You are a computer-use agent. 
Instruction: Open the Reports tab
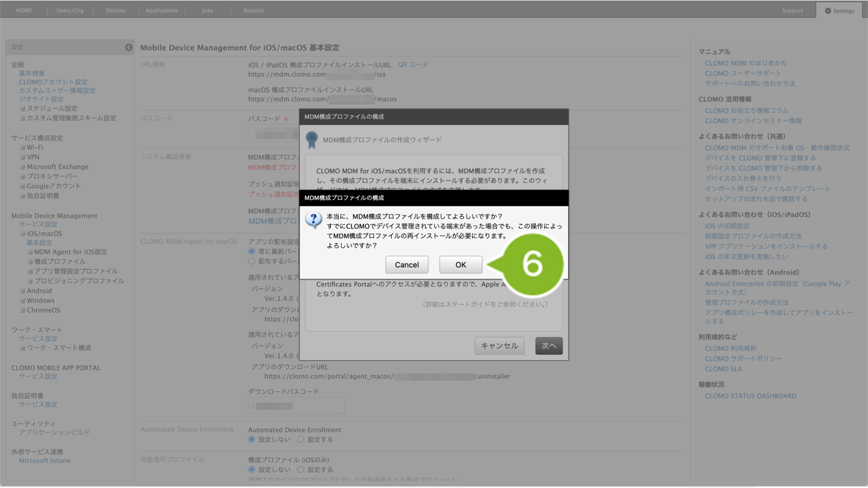coord(253,10)
